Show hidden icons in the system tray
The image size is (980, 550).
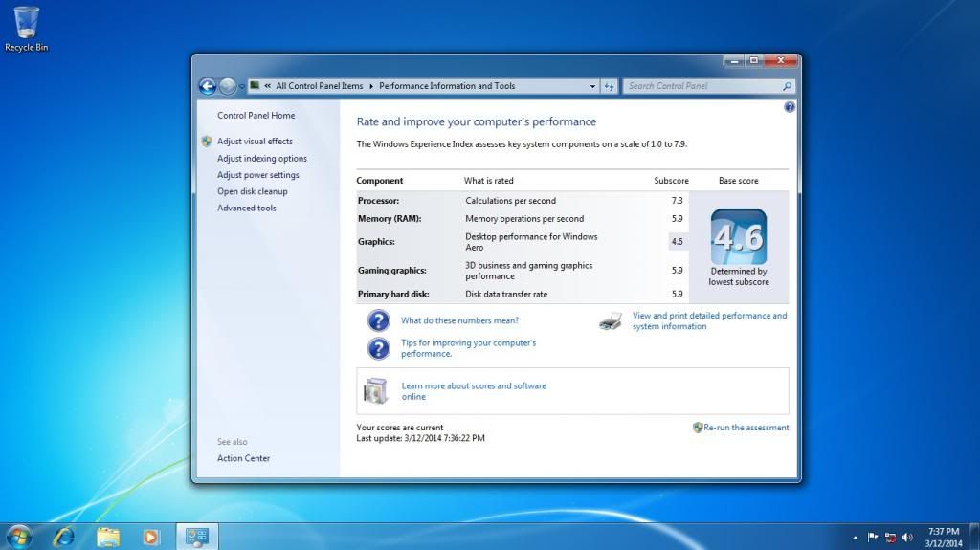(854, 537)
